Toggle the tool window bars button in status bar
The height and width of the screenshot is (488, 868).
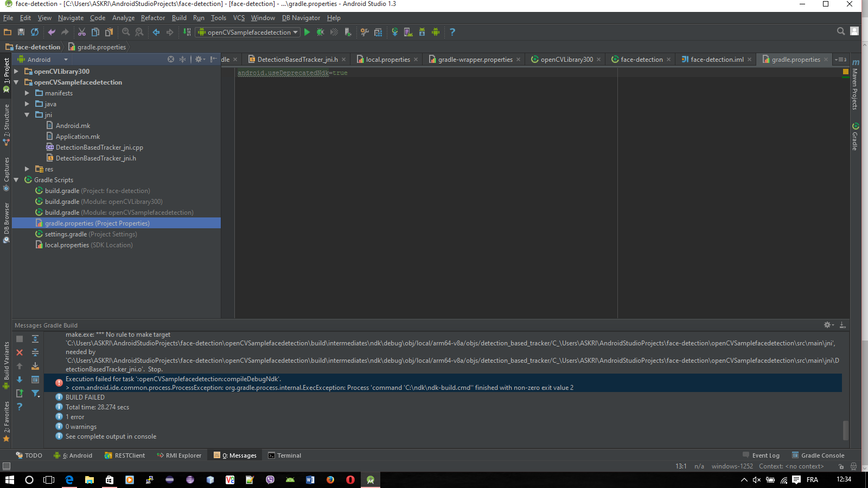7,466
